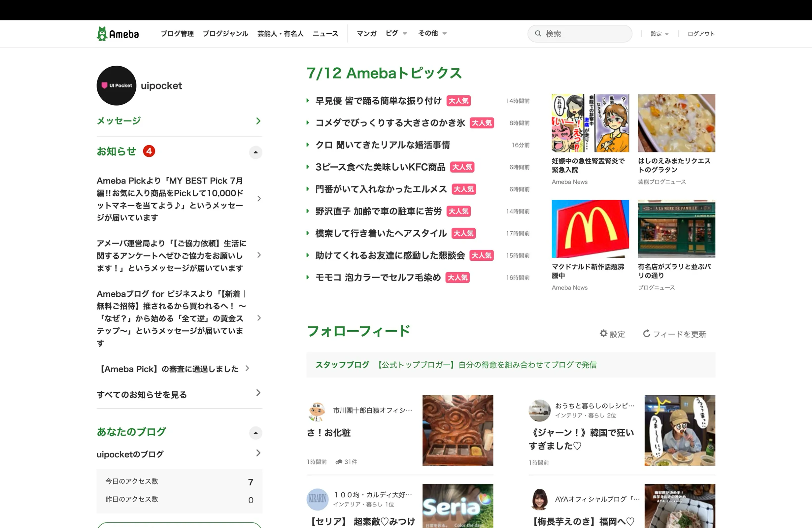
Task: Click the 検索 search input field
Action: pos(580,33)
